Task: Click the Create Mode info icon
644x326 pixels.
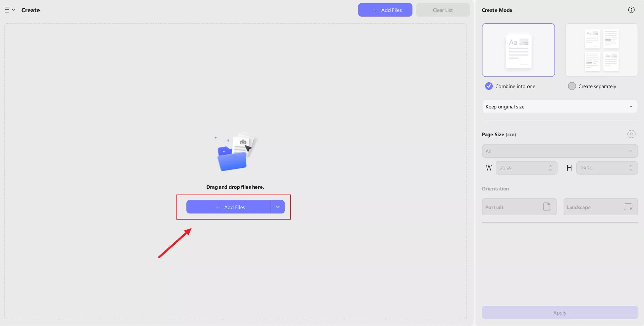Action: tap(631, 10)
